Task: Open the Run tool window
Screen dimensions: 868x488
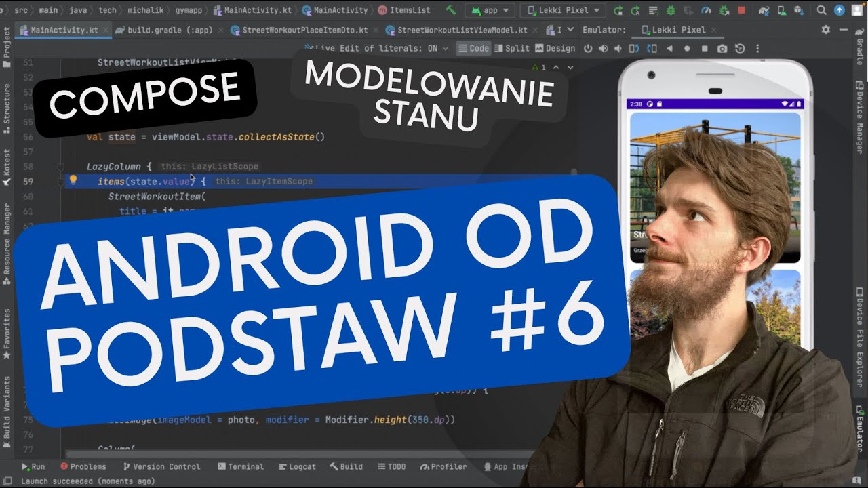Action: (x=33, y=466)
